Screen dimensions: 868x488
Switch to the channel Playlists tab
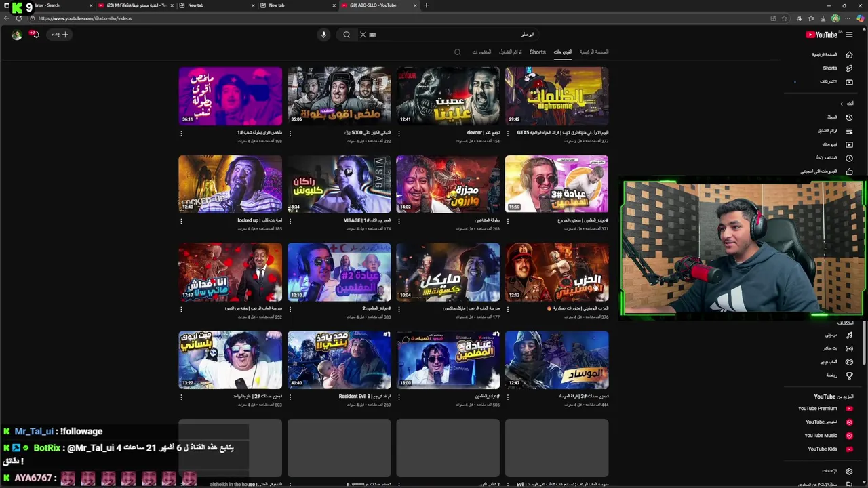pos(511,52)
